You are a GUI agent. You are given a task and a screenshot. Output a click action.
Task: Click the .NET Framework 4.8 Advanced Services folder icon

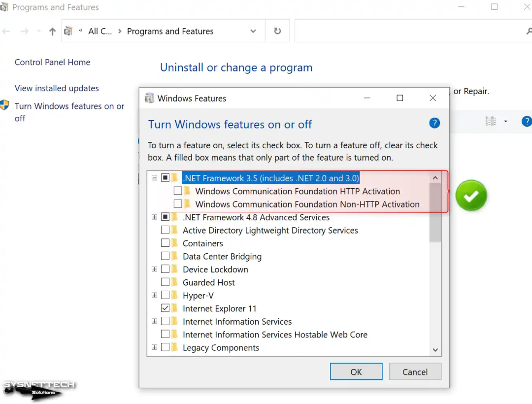[175, 217]
